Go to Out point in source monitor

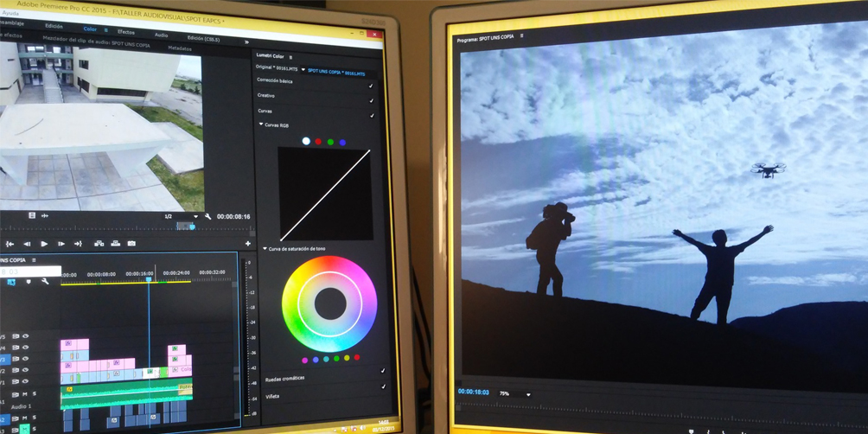78,244
